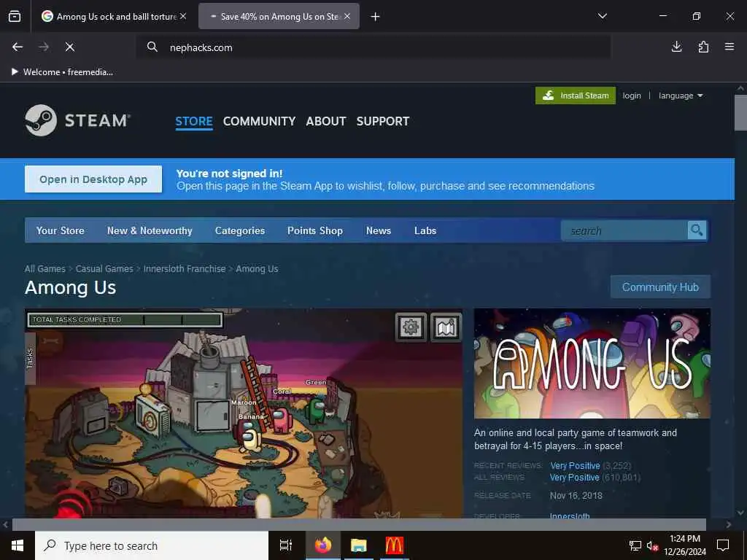Viewport: 747px width, 560px height.
Task: Click the Innersloth developer link
Action: (x=569, y=516)
